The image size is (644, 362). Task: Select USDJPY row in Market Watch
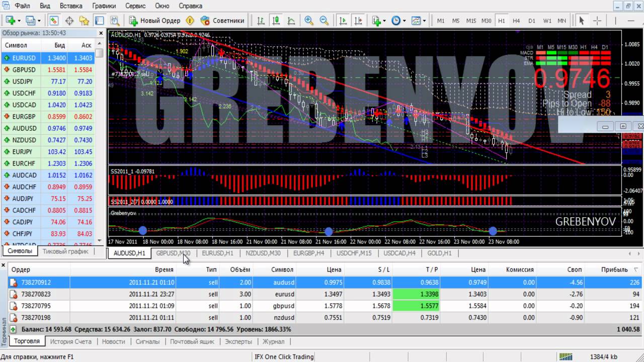pyautogui.click(x=48, y=81)
